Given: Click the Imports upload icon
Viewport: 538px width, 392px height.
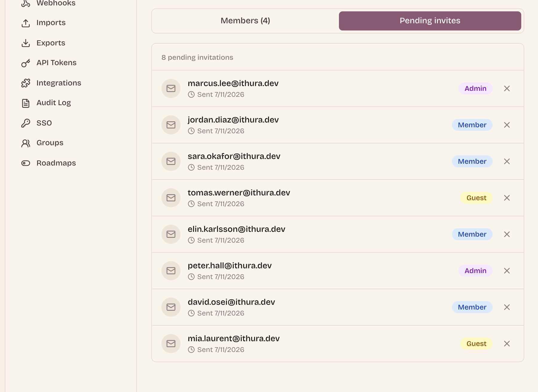Looking at the screenshot, I should point(26,23).
